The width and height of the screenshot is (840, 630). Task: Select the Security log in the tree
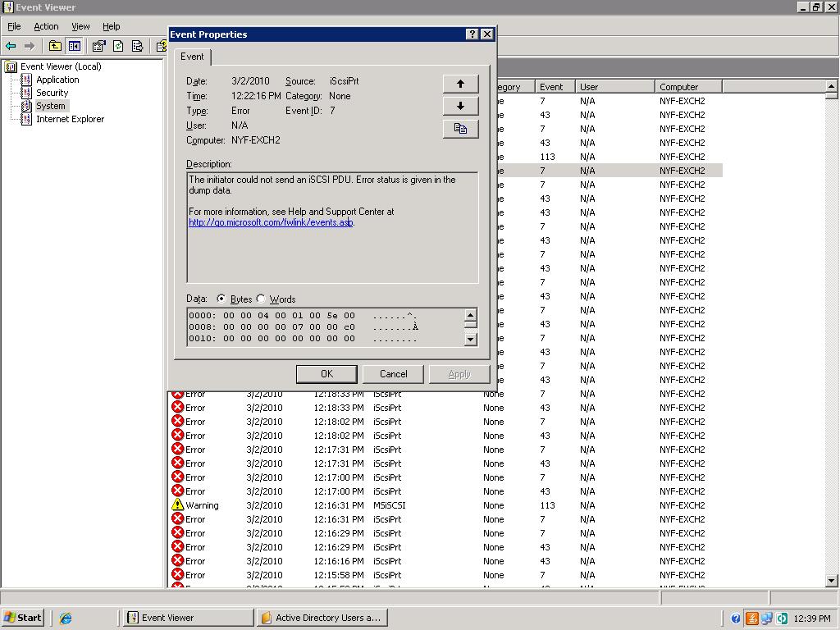(x=53, y=93)
